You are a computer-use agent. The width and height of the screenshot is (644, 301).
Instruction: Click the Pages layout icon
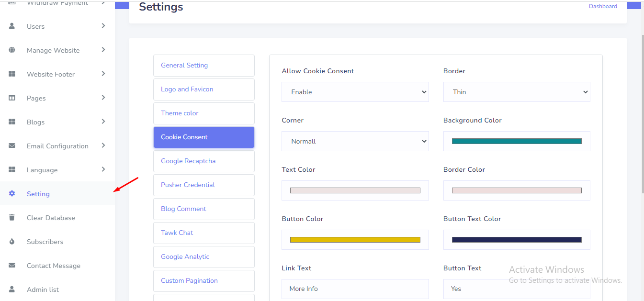click(12, 98)
